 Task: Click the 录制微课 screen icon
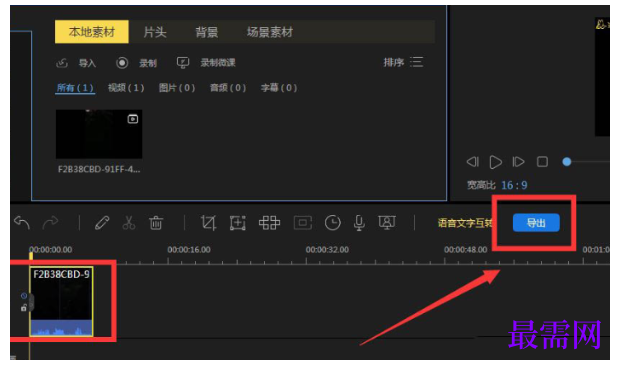point(183,63)
